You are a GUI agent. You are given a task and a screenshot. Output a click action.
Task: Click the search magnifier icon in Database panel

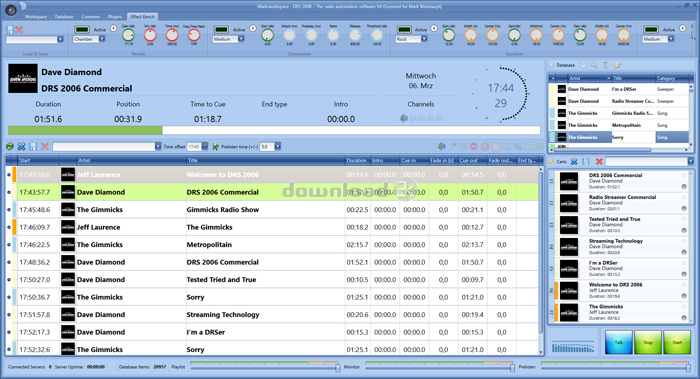pos(594,65)
